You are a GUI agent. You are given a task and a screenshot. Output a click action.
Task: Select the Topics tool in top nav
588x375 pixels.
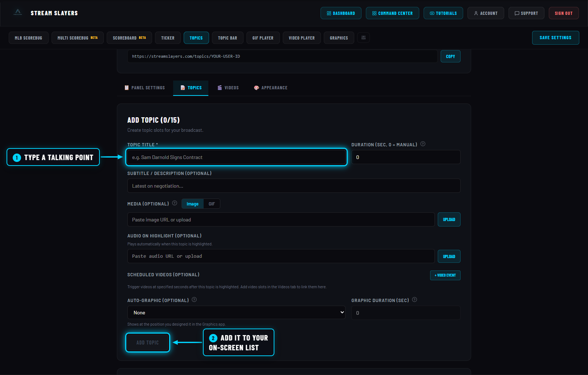click(x=196, y=38)
